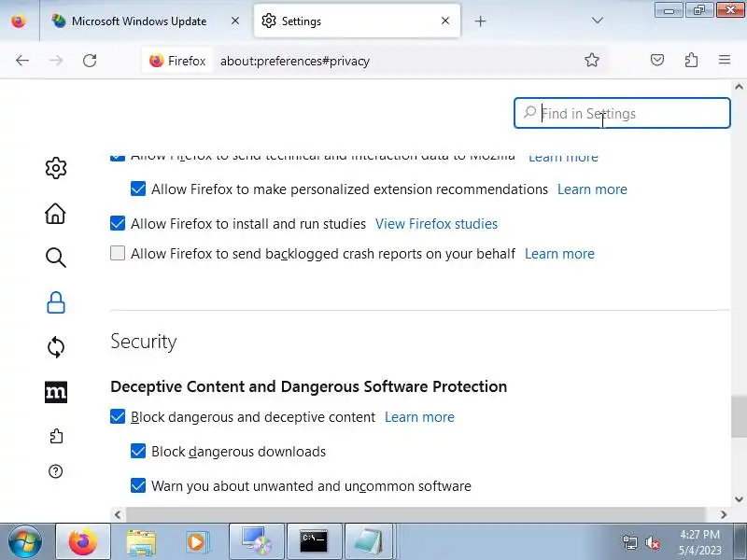Open Learn more for deceptive content blocking

tap(419, 417)
